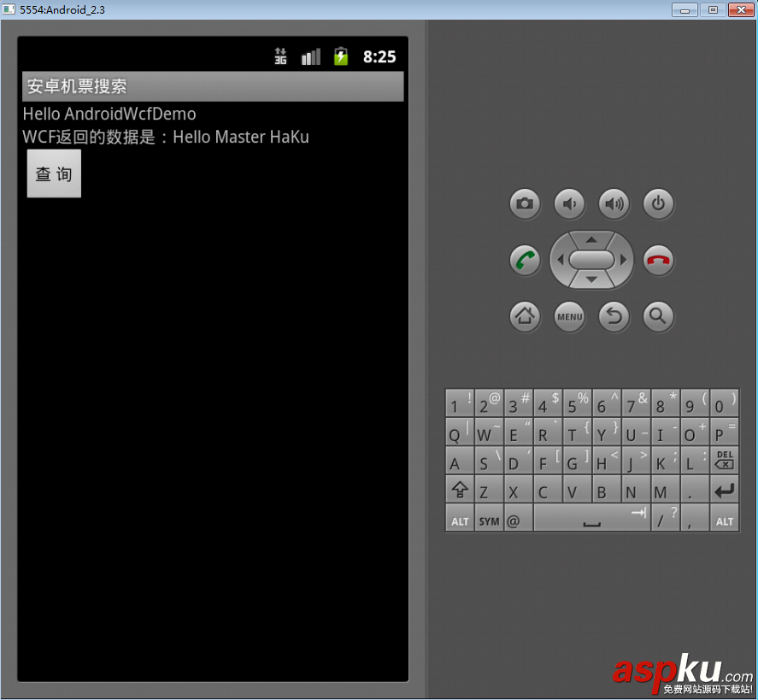Click the D-pad center select button
This screenshot has height=700, width=758.
[x=591, y=260]
